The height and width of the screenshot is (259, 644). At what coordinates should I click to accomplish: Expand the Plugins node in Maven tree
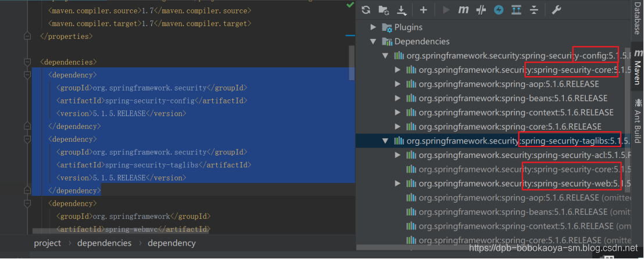point(373,27)
